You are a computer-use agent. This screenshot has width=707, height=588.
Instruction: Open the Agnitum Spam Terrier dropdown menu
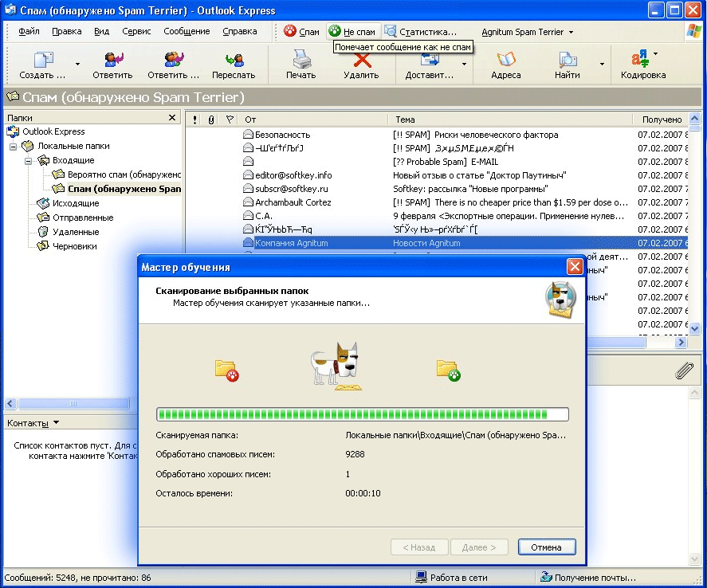coord(528,32)
